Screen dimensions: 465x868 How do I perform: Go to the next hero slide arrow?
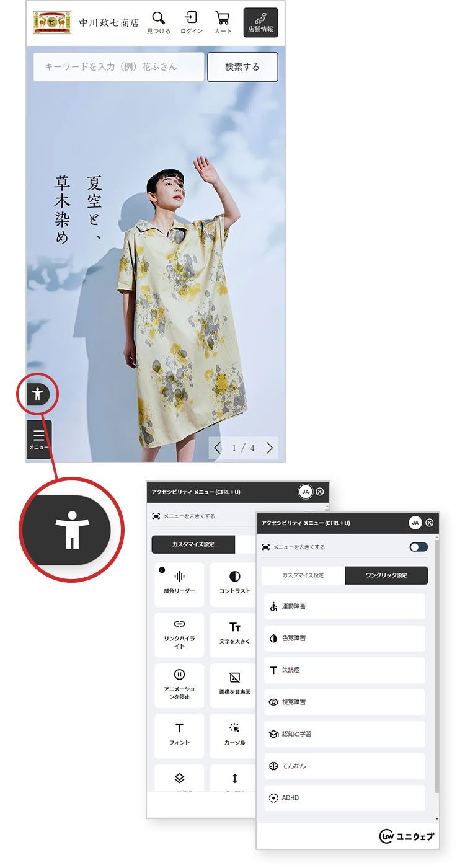[x=269, y=448]
